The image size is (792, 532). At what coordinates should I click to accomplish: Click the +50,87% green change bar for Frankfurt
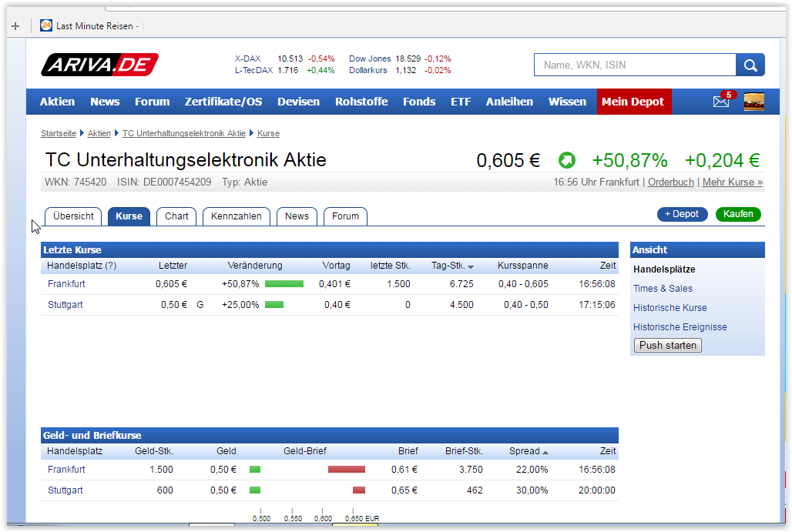[x=284, y=283]
